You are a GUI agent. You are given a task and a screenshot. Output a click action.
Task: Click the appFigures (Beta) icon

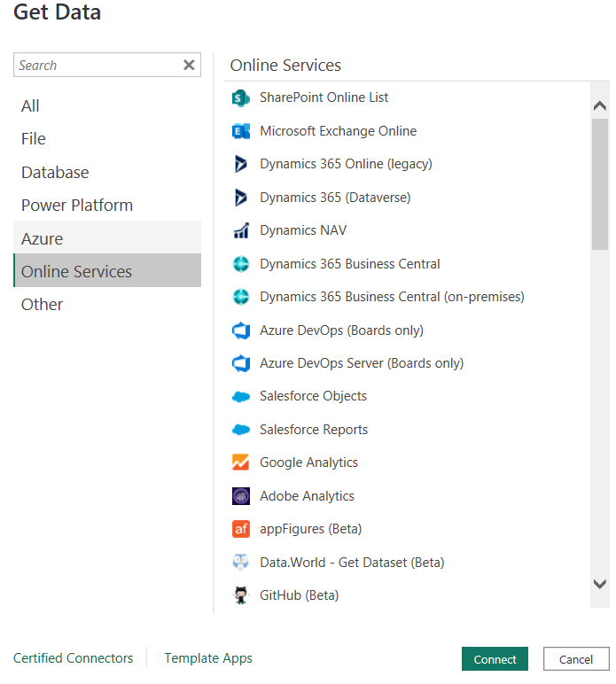240,529
